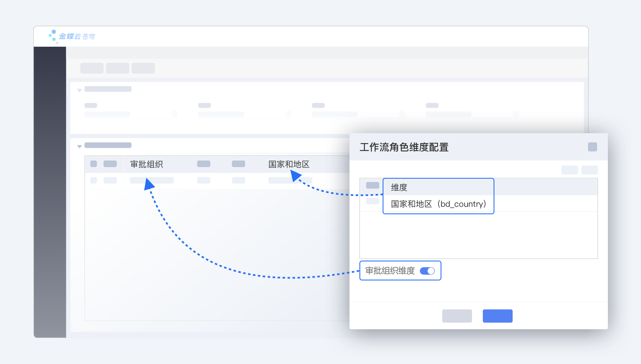Check the select-all box in dialog table header
This screenshot has width=641, height=364.
[x=372, y=185]
